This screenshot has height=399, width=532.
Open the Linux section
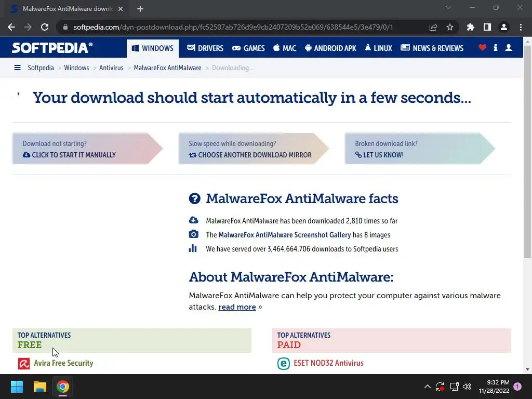(x=378, y=48)
